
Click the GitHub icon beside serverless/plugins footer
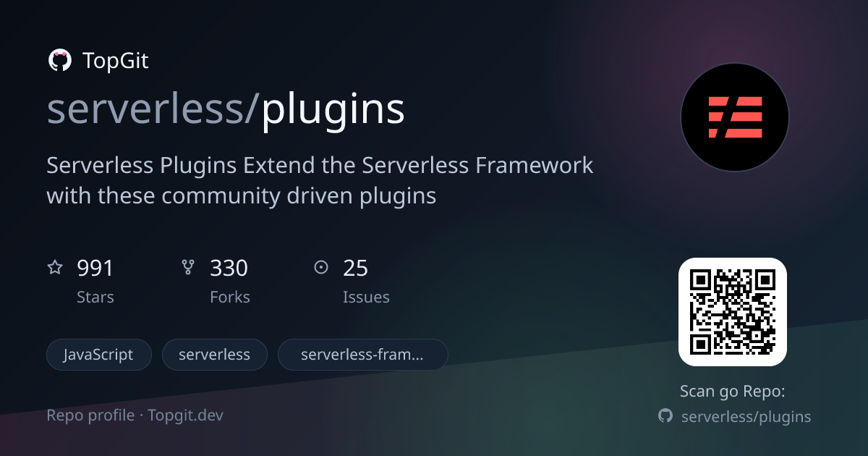coord(665,416)
